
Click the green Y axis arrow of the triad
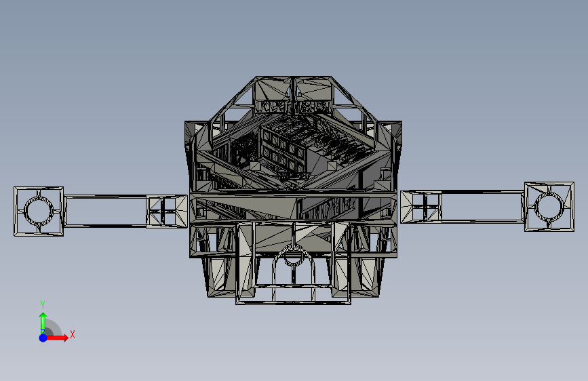tap(43, 323)
